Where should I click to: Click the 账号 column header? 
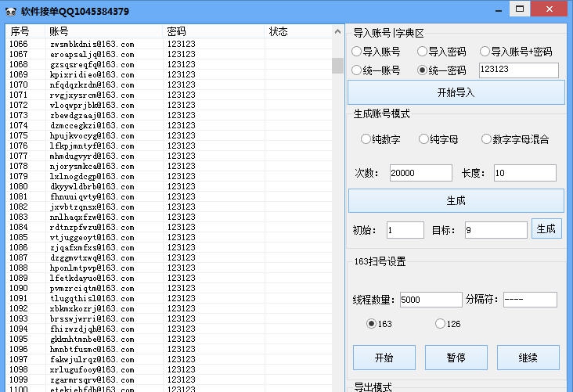(x=103, y=31)
